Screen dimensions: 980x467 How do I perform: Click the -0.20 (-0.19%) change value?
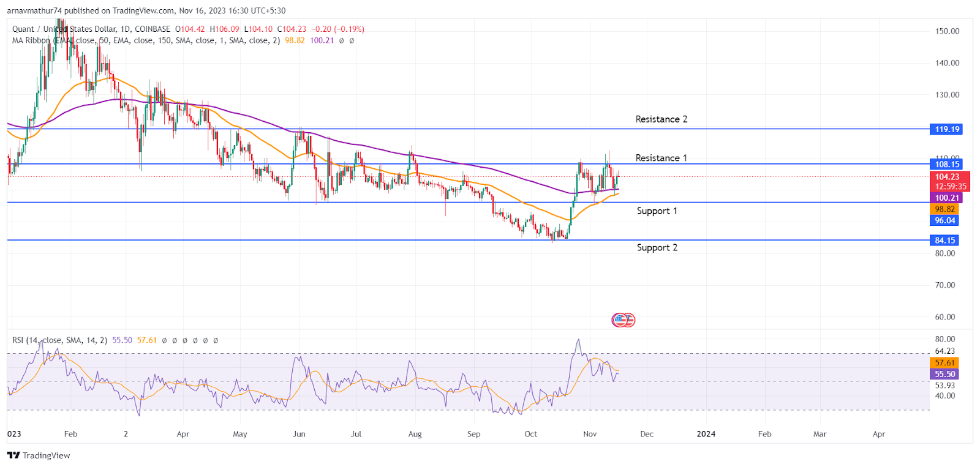pyautogui.click(x=338, y=29)
